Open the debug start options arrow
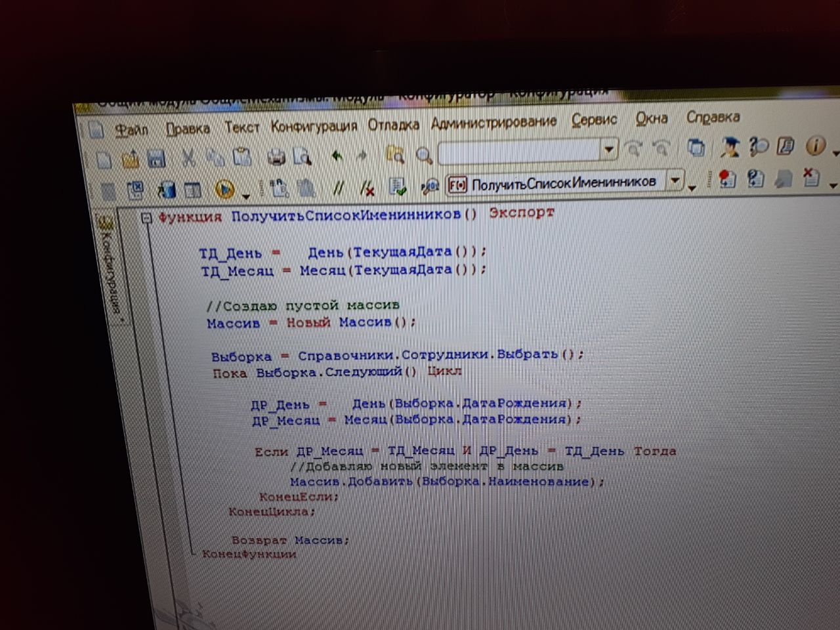This screenshot has width=840, height=630. (x=245, y=196)
